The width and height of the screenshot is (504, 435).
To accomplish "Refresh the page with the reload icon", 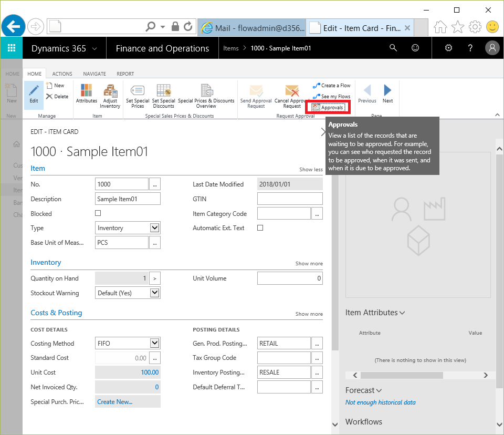I will 188,27.
